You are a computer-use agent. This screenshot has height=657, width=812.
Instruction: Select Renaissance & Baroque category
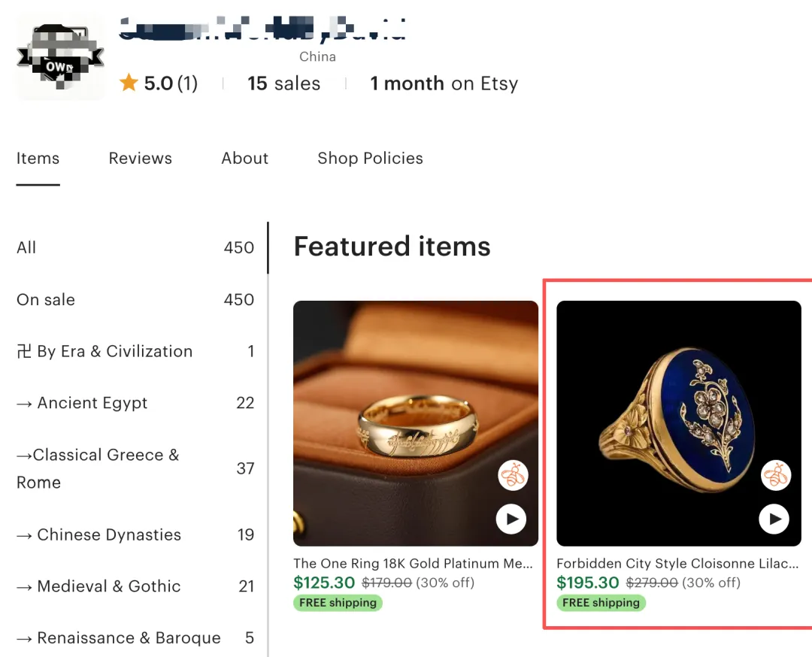pos(119,638)
